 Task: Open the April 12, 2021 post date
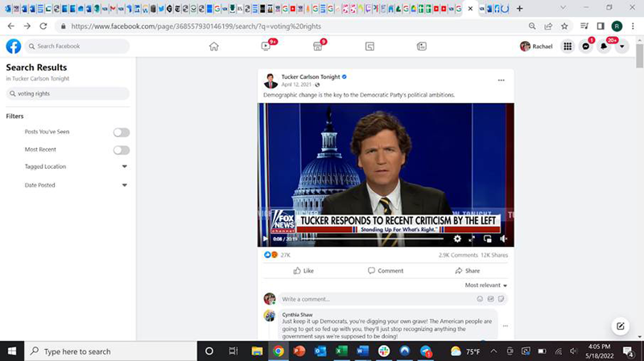pyautogui.click(x=296, y=84)
